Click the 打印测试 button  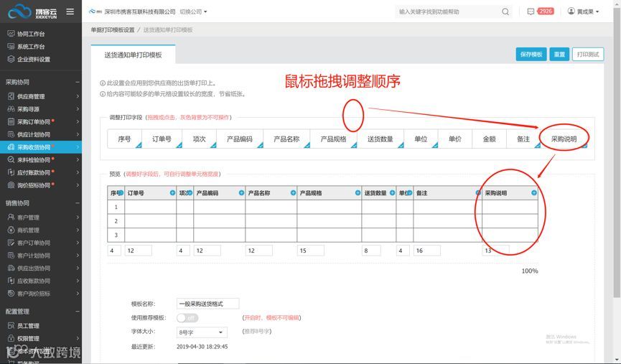pos(588,55)
